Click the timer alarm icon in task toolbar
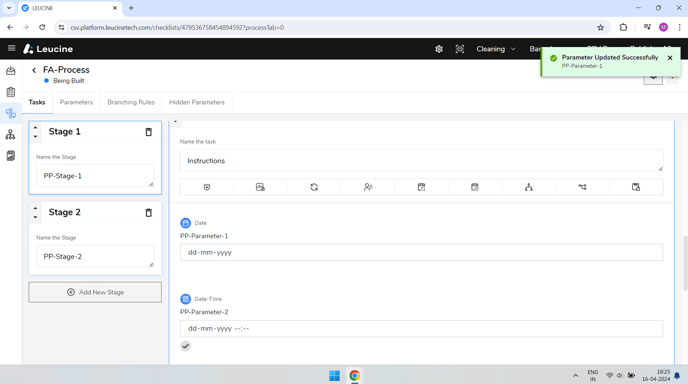Screen dimensions: 688x384 click(x=207, y=187)
